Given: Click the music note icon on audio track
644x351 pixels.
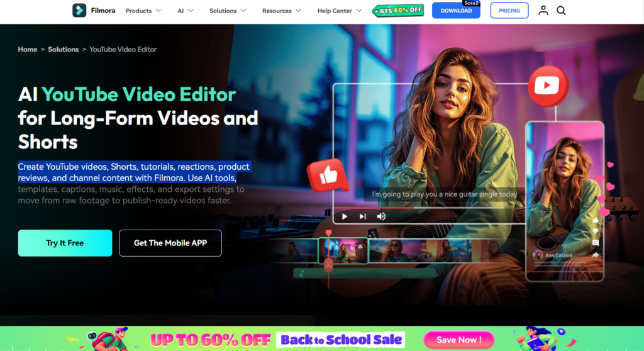Looking at the screenshot, I should point(302,274).
